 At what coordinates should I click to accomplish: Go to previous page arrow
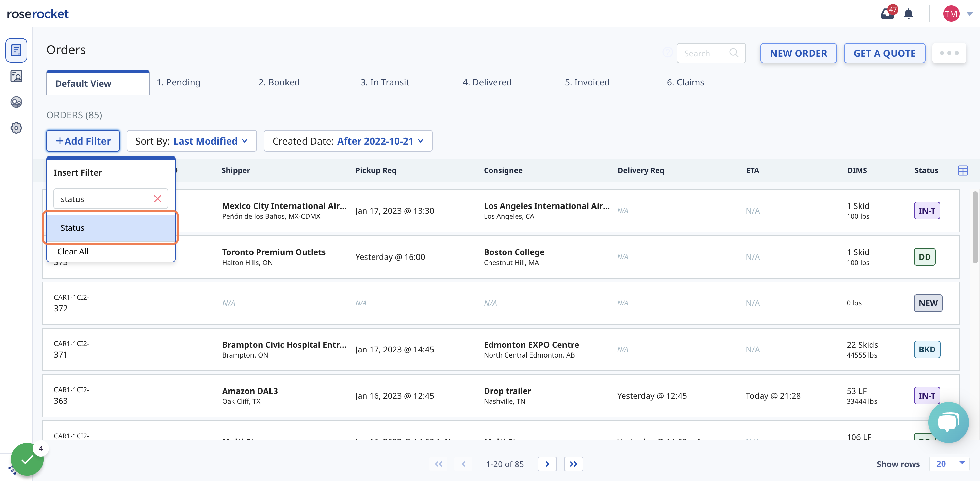(x=463, y=464)
